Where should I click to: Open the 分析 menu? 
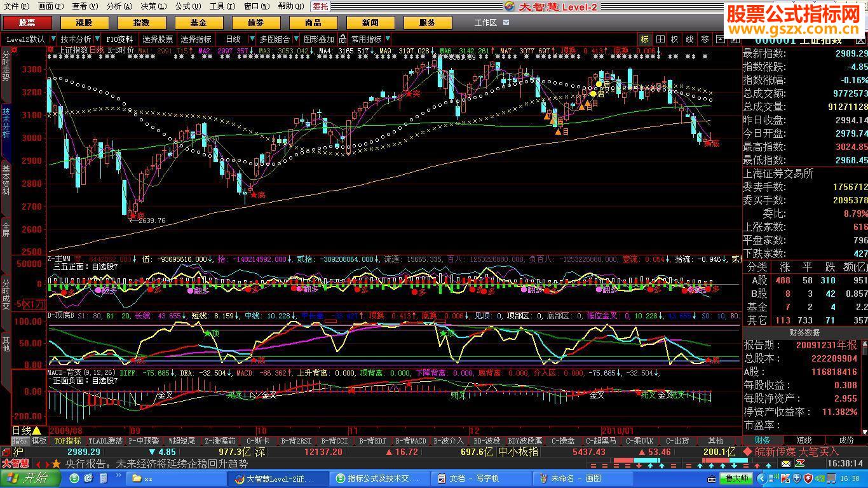click(x=119, y=6)
